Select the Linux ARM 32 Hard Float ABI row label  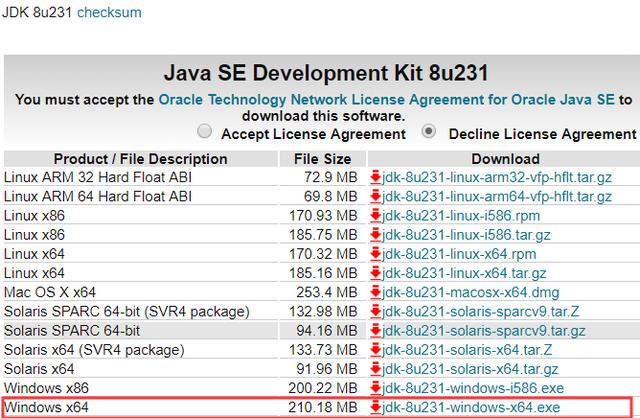point(98,178)
